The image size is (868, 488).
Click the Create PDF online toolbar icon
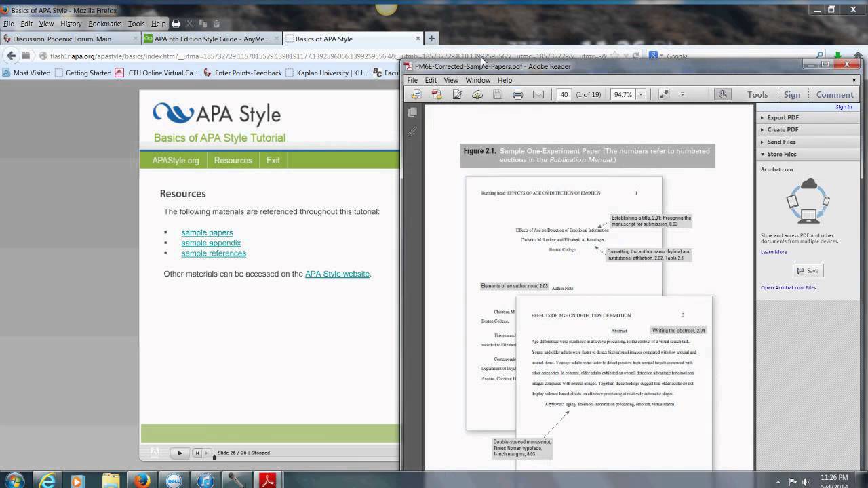(416, 94)
